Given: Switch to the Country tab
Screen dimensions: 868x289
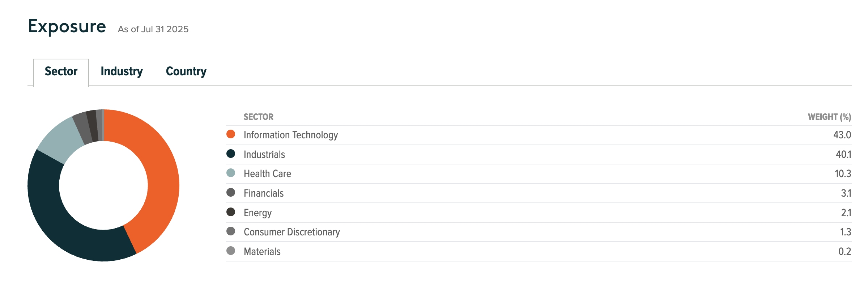Looking at the screenshot, I should point(186,72).
